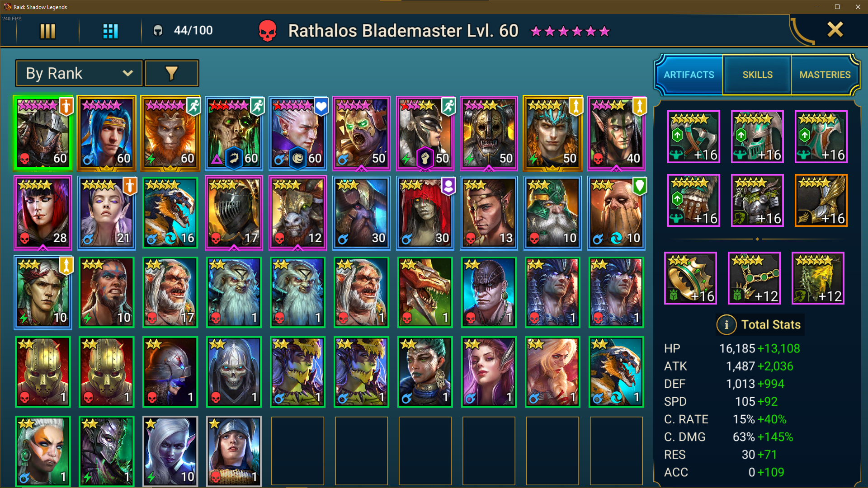Open champion filter funnel icon
868x488 pixels.
(171, 73)
